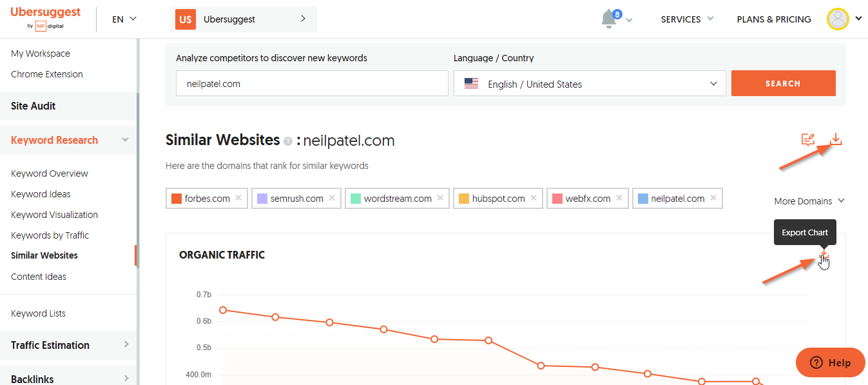Screen dimensions: 868x385
Task: Open the user profile avatar
Action: [838, 19]
